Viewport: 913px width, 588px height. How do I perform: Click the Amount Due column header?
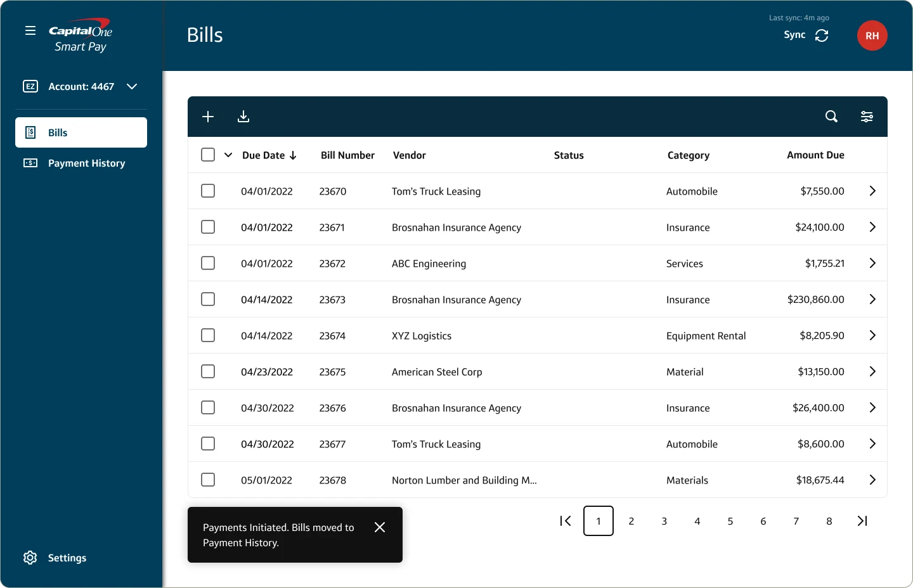pos(815,155)
